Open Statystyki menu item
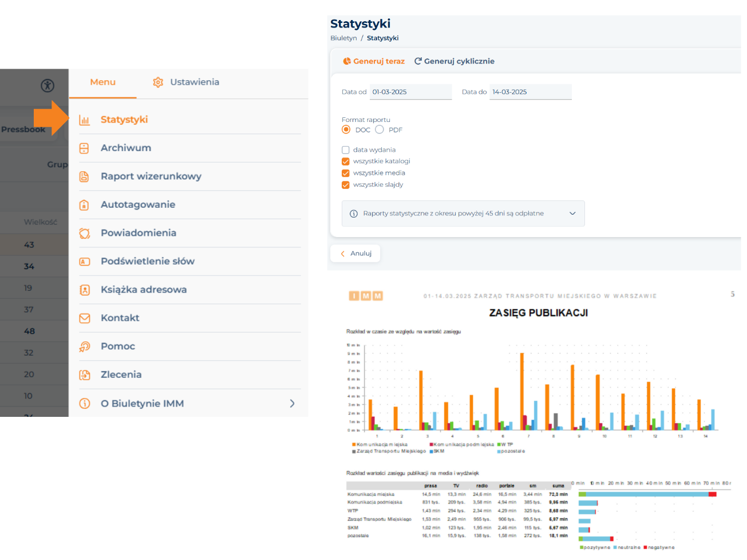Viewport: 747px width, 560px height. 189,120
